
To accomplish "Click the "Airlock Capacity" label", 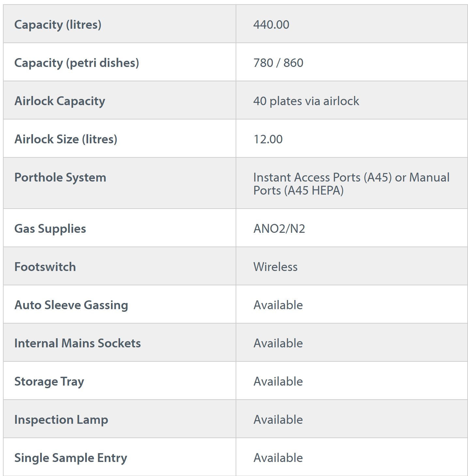I will click(x=60, y=101).
